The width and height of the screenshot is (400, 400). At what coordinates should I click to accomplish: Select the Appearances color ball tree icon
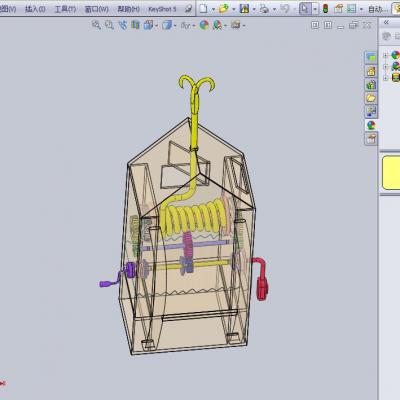click(x=395, y=55)
